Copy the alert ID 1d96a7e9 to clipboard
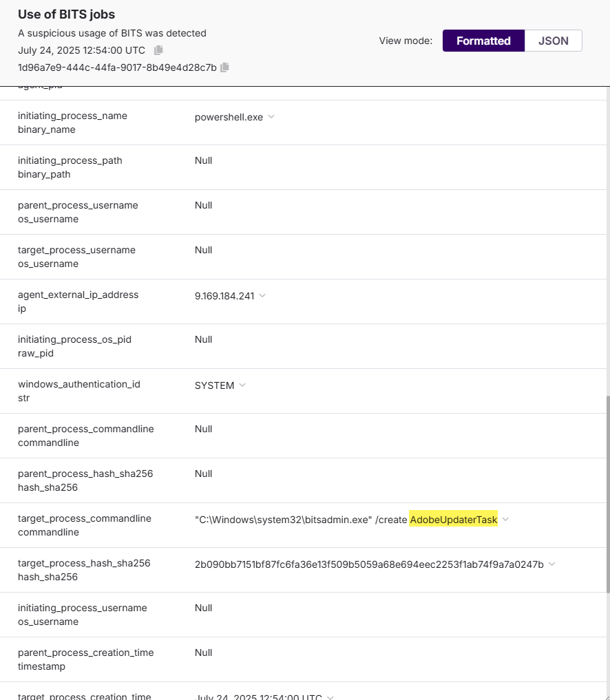 click(x=224, y=67)
